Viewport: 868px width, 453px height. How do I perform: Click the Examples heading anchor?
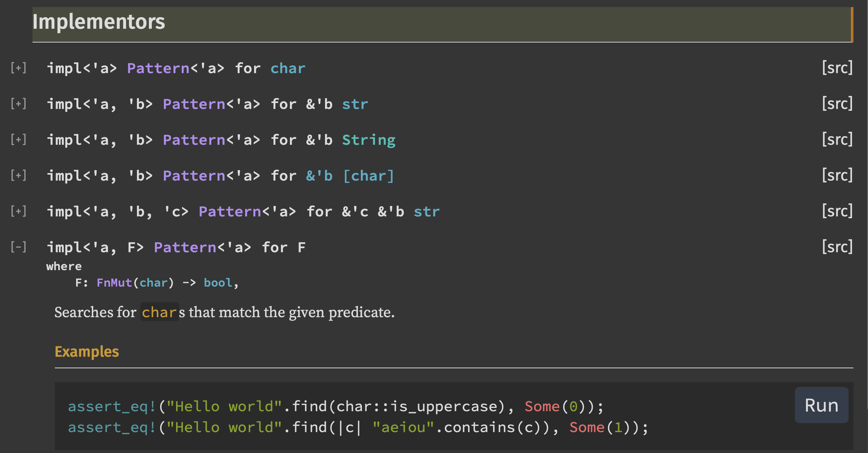pyautogui.click(x=87, y=352)
